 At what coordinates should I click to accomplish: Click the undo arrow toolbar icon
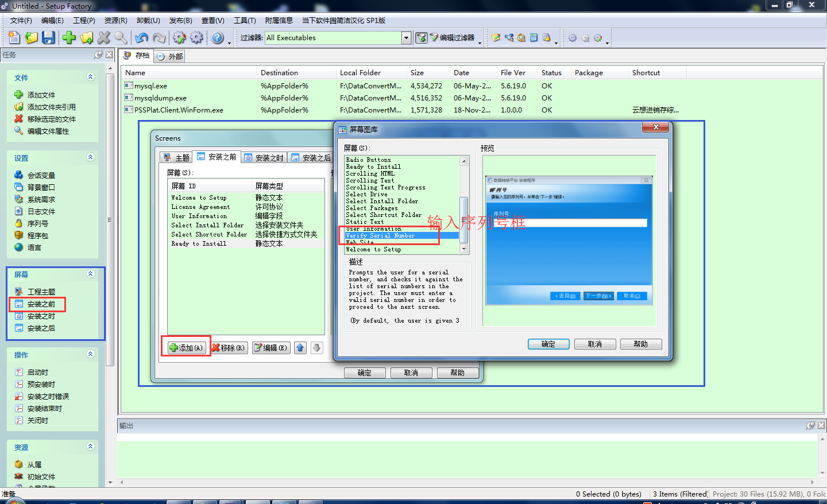click(x=141, y=38)
